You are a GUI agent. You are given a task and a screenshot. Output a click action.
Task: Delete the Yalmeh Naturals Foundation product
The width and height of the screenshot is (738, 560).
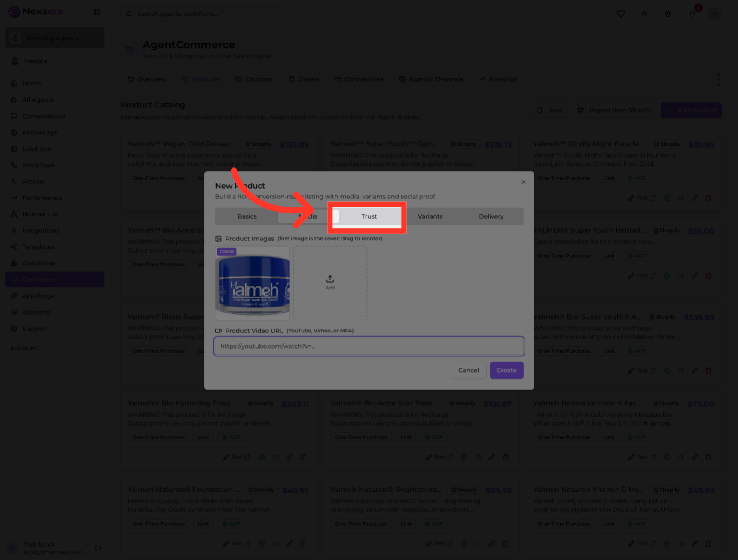[x=303, y=543]
